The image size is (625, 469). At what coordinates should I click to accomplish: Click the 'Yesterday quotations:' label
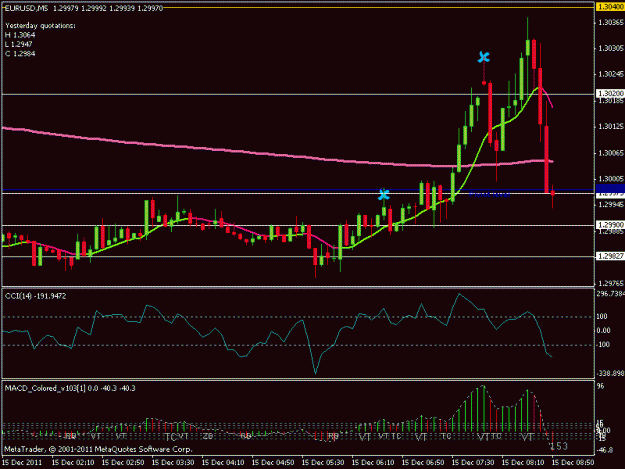tap(40, 26)
